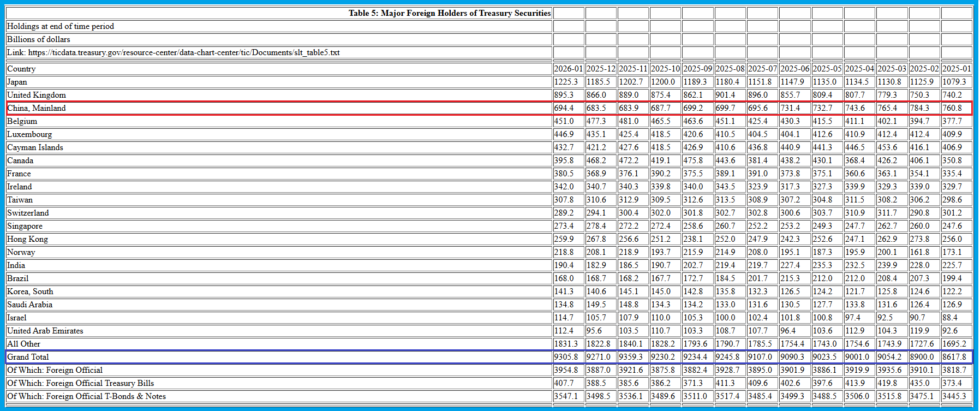Select China's 2025-01 value 760.8
Viewport: 980px width, 411px height.
pos(952,108)
